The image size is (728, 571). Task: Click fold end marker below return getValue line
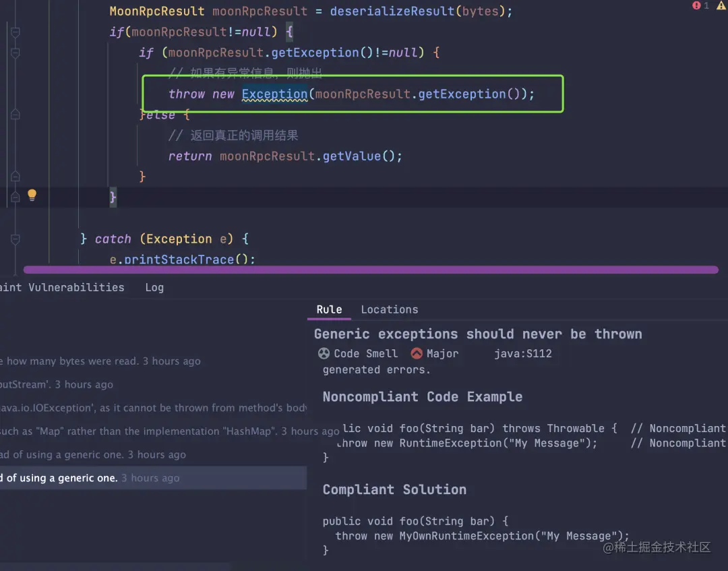point(16,177)
